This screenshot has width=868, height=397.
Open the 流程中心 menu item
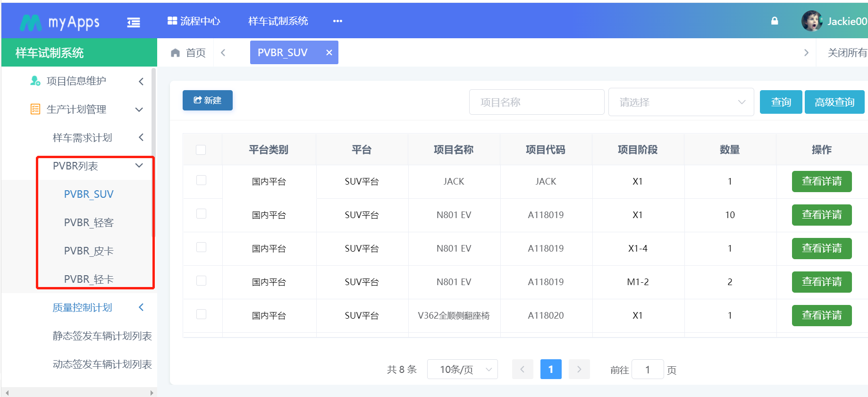click(x=194, y=21)
